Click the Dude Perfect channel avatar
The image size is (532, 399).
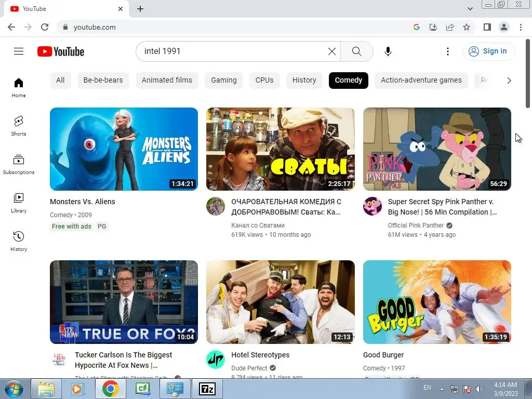pos(216,360)
